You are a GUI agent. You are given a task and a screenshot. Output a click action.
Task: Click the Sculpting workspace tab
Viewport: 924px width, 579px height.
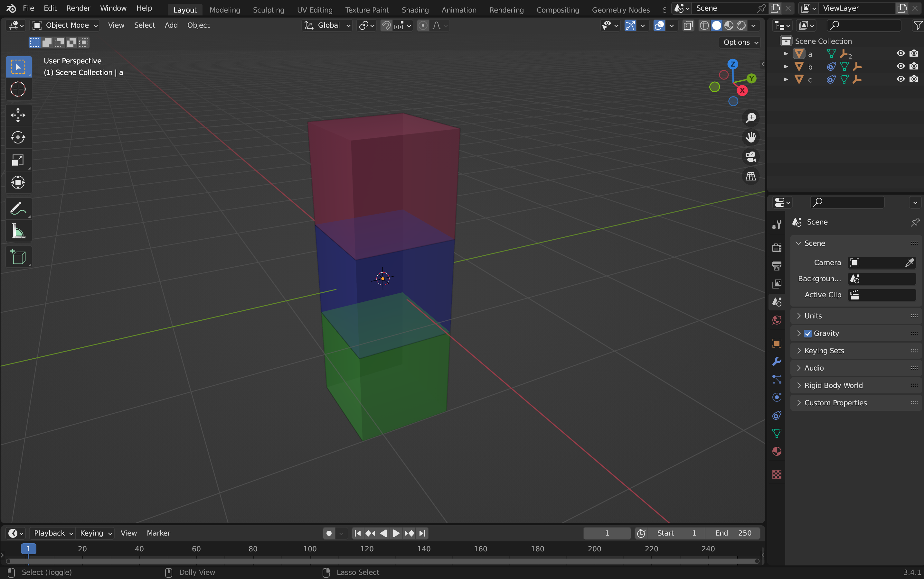[x=268, y=9]
